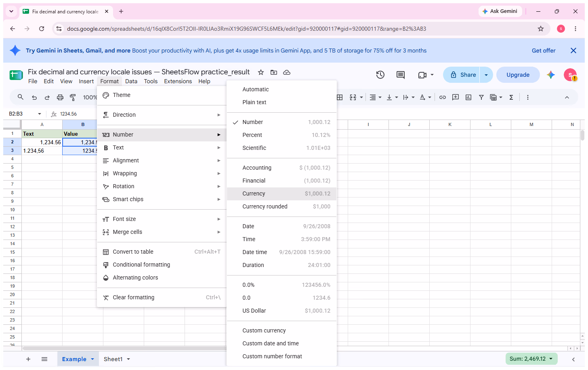
Task: Click the Gemini sparkle icon beside Upgrade
Action: point(551,75)
